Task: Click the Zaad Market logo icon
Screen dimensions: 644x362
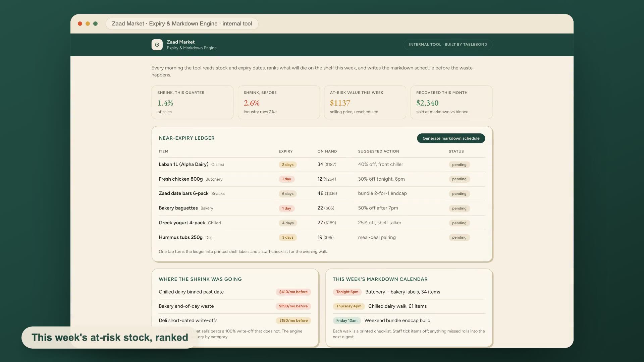Action: [157, 45]
